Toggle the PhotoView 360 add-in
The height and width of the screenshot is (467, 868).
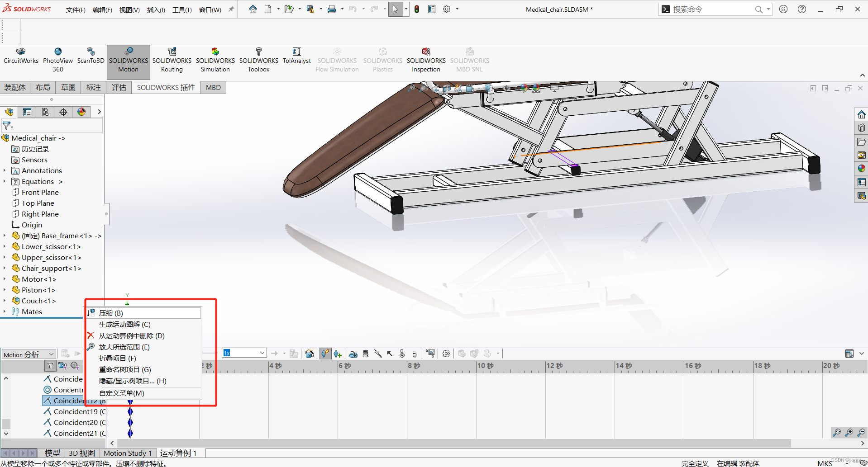tap(58, 60)
